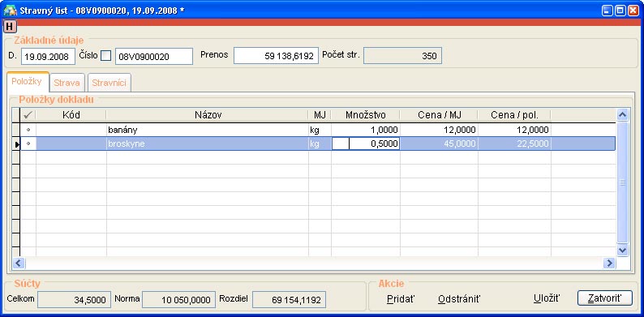Click the Pridať button
The width and height of the screenshot is (644, 317).
pyautogui.click(x=401, y=298)
